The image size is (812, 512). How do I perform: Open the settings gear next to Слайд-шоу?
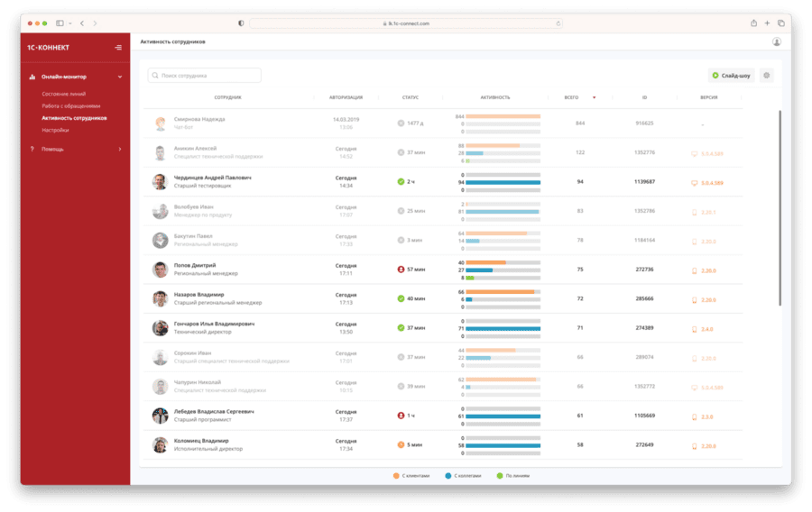pos(766,76)
